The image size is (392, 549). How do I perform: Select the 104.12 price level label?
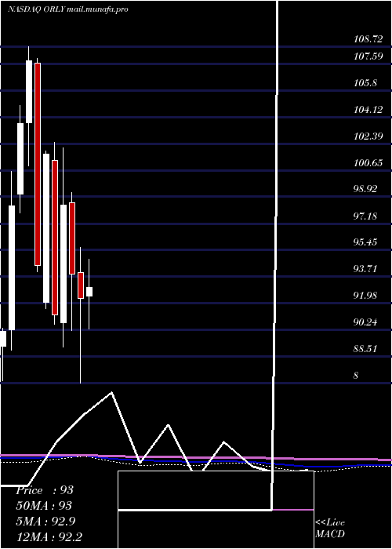368,110
